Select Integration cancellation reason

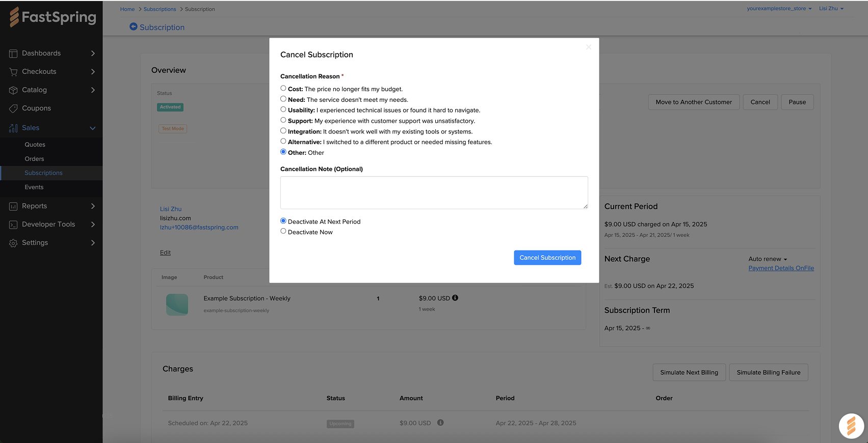pyautogui.click(x=283, y=130)
